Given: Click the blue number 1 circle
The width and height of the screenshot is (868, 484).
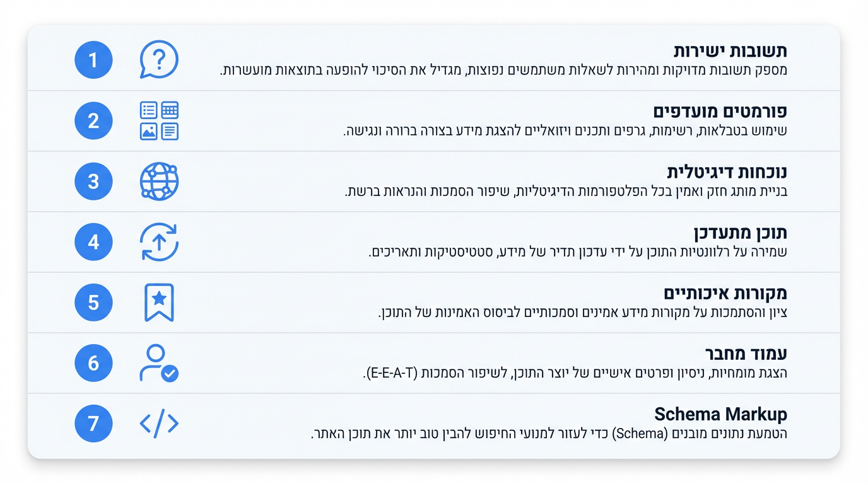Looking at the screenshot, I should click(x=93, y=60).
